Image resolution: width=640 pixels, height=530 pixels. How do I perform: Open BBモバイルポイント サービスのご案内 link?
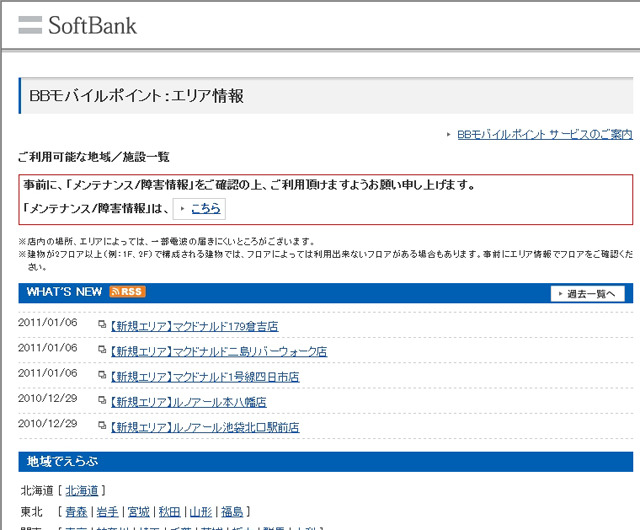pyautogui.click(x=545, y=134)
